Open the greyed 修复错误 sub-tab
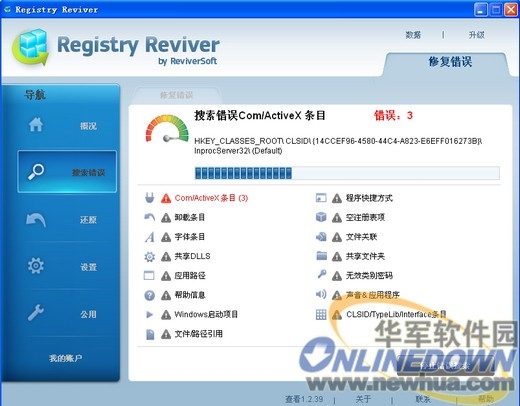Viewport: 520px width, 406px height. [176, 95]
